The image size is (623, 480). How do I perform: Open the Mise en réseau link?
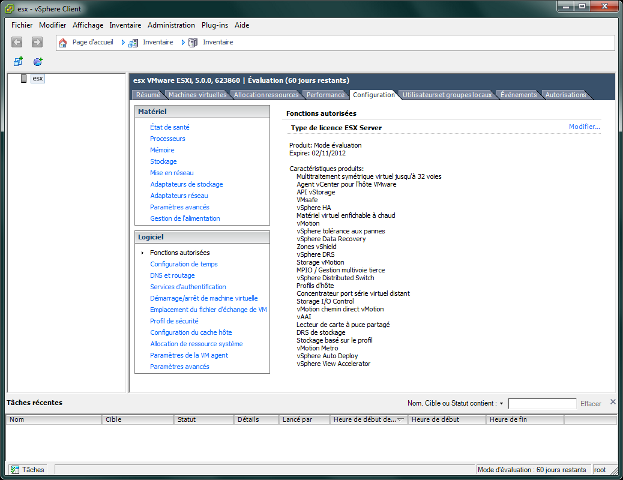click(172, 173)
